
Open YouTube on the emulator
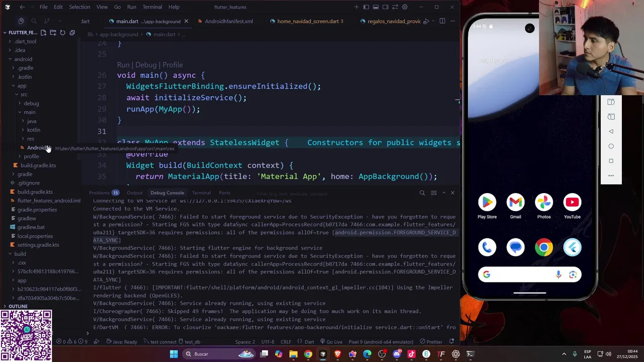pyautogui.click(x=572, y=202)
